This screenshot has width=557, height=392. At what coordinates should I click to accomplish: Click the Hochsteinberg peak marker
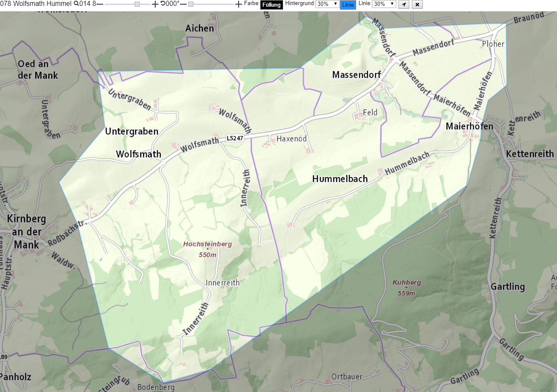click(x=207, y=249)
